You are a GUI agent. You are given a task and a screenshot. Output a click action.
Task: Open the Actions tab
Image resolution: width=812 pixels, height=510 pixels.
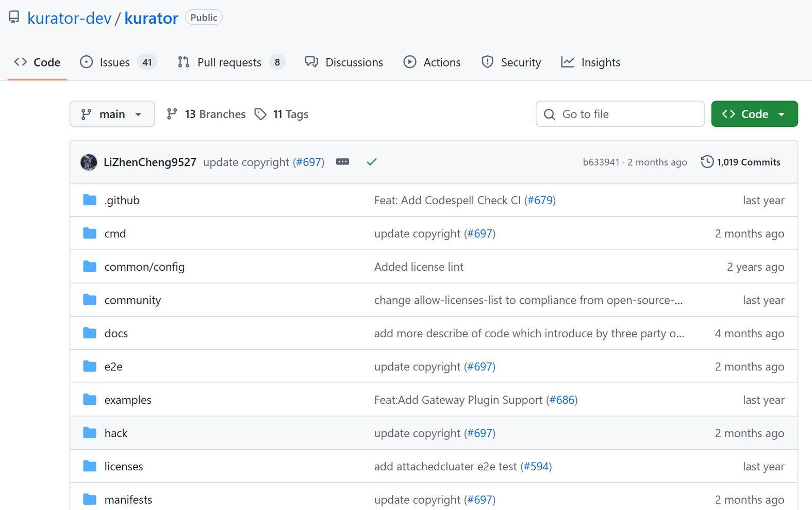coord(432,62)
